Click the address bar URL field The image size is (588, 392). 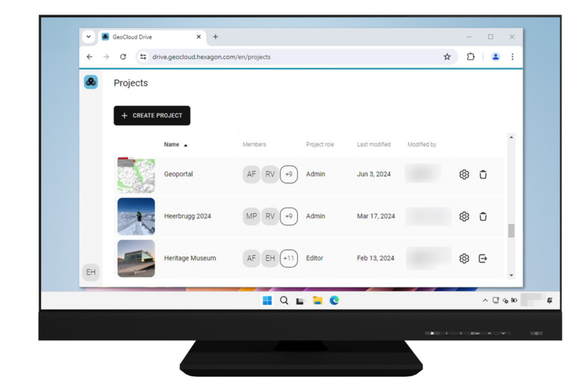(287, 57)
